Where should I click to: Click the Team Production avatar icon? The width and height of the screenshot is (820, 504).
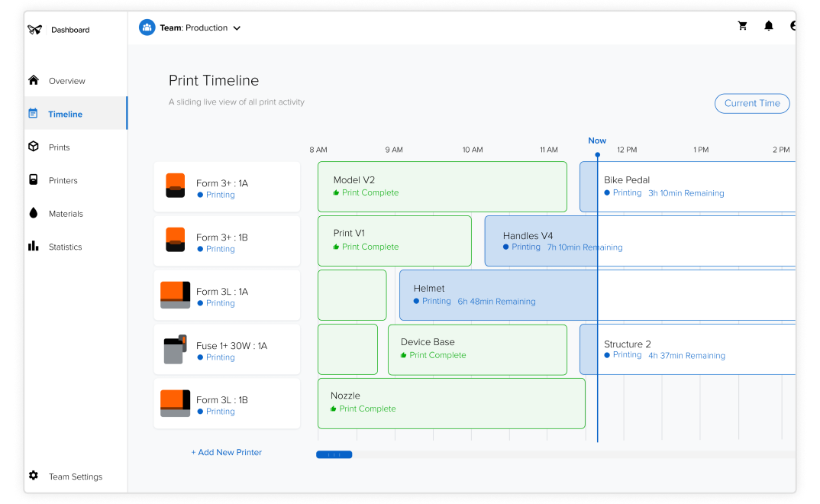[147, 27]
